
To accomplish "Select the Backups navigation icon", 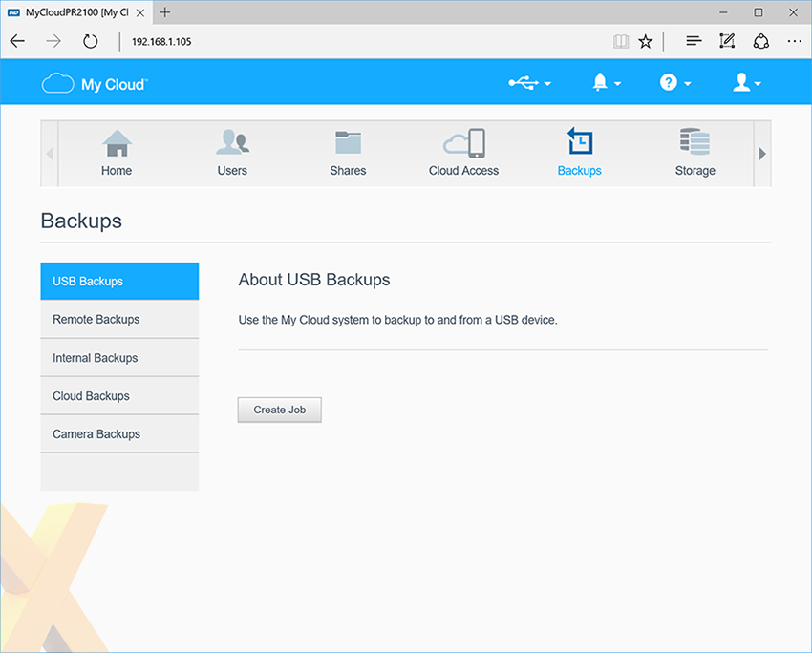I will coord(580,140).
